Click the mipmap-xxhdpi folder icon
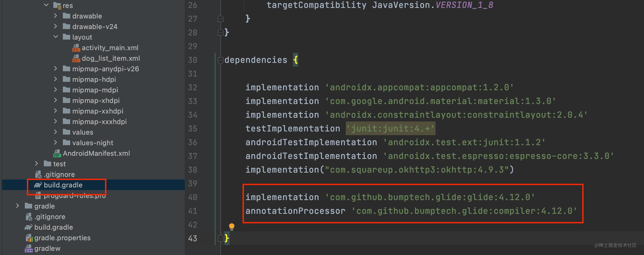 pos(67,111)
